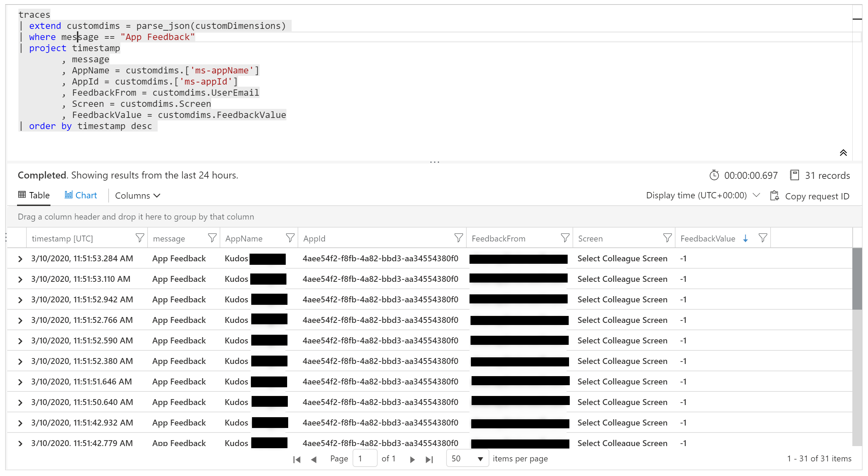Switch to the Table tab

click(x=34, y=195)
